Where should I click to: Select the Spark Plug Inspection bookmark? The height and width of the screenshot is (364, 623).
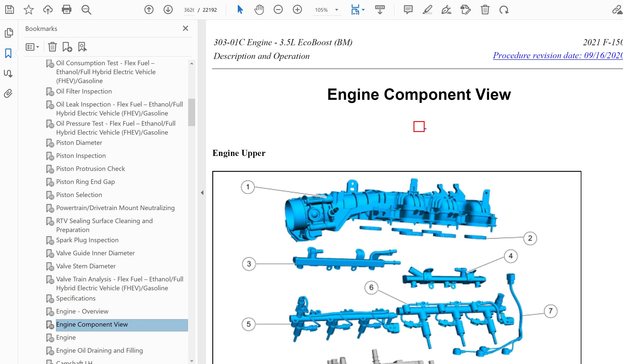[x=87, y=240]
